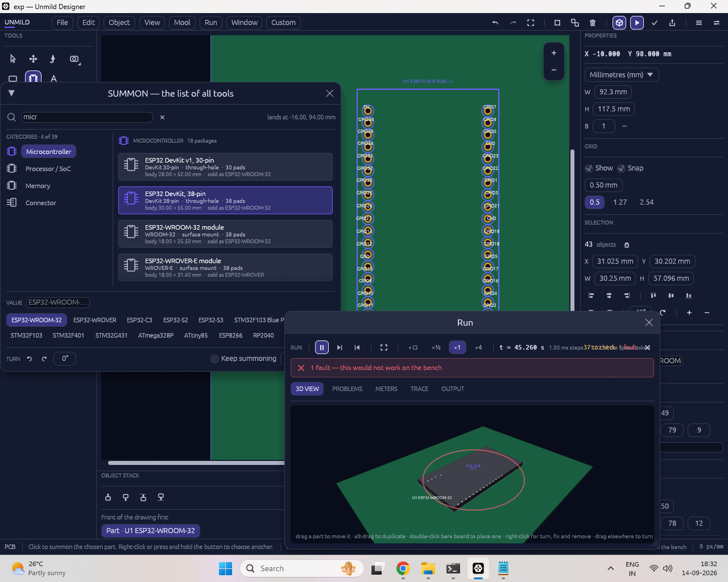Click the checkmark verify icon
728x582 pixels.
point(655,23)
